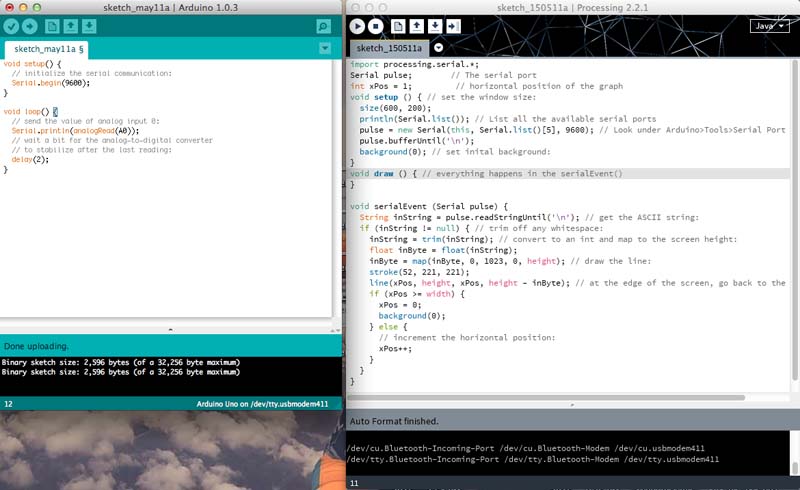The height and width of the screenshot is (490, 800).
Task: Click line number 11 in Processing status bar
Action: click(x=354, y=483)
